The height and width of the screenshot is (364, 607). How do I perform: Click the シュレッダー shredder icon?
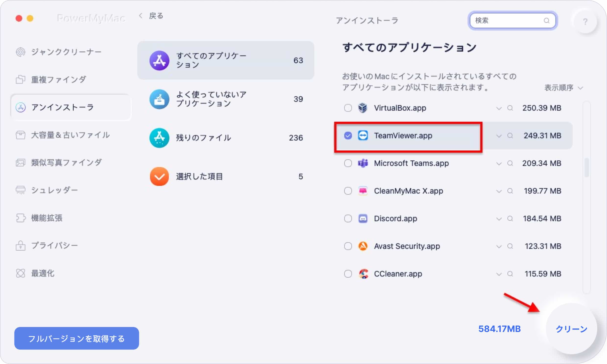coord(21,190)
